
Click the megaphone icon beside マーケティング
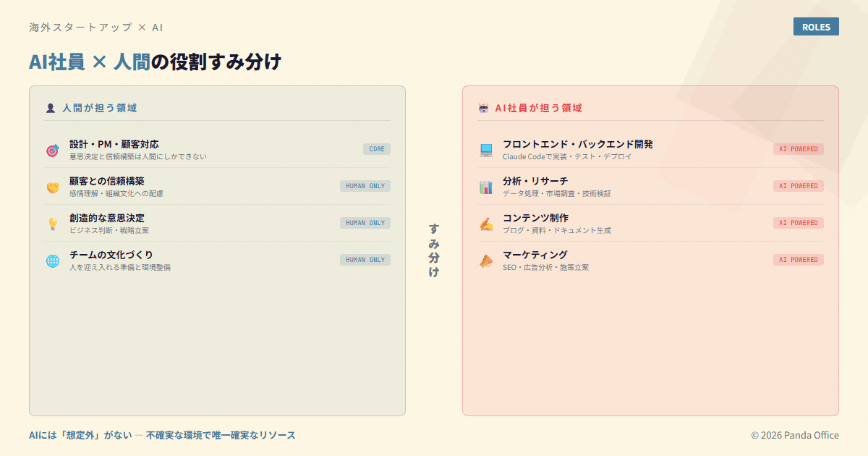click(x=486, y=261)
